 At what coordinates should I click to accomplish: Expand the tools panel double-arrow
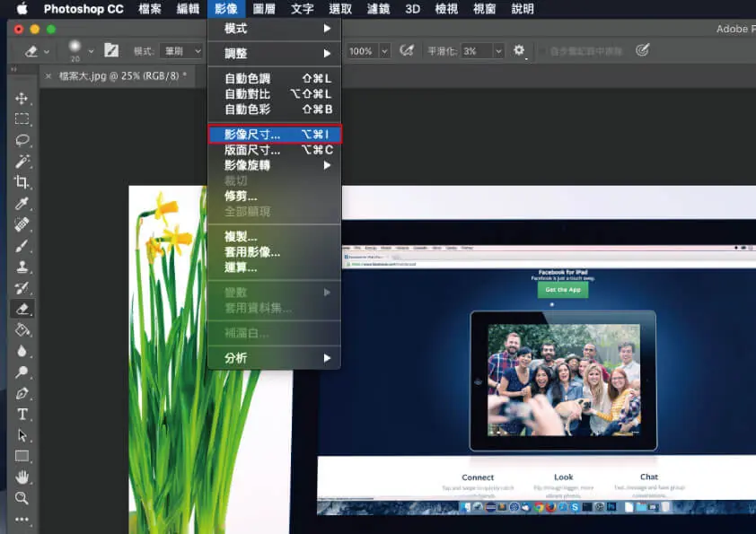pos(13,69)
